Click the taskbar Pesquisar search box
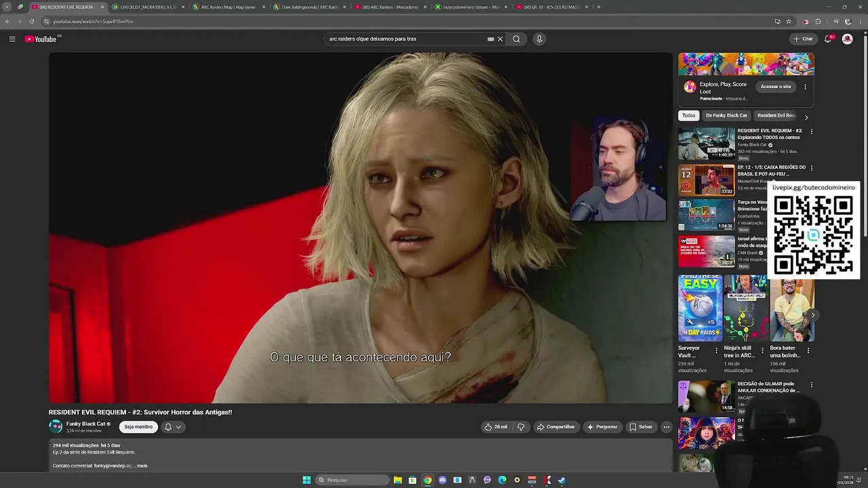This screenshot has width=868, height=488. 352,480
